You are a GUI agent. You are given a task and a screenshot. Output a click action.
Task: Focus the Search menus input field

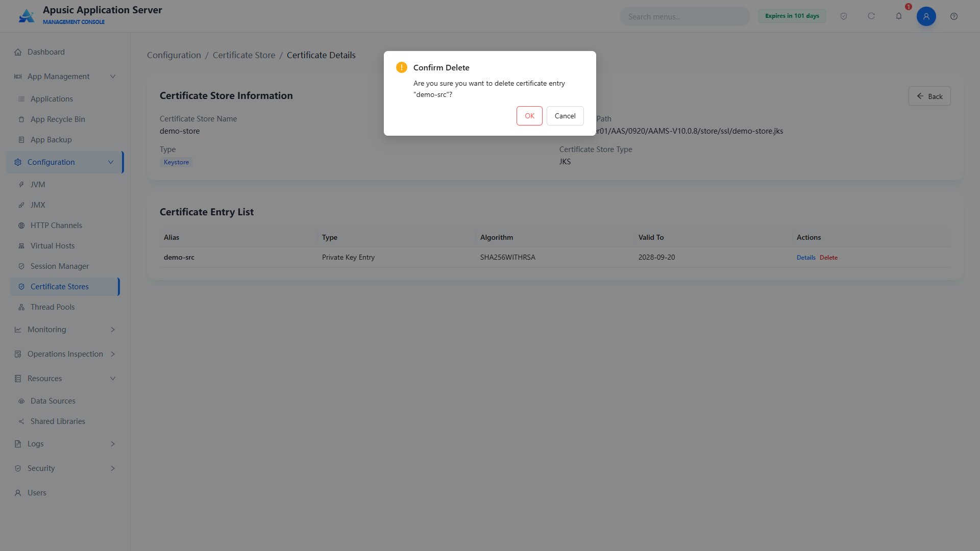point(684,16)
